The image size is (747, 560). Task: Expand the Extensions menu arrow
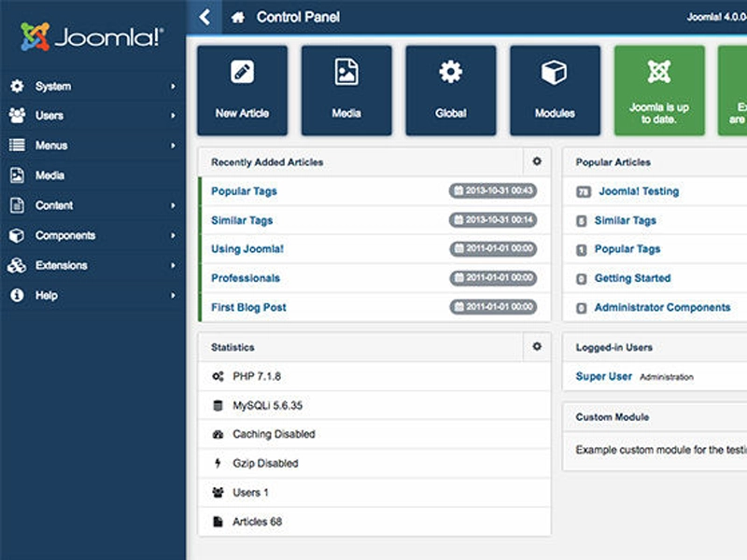point(173,265)
